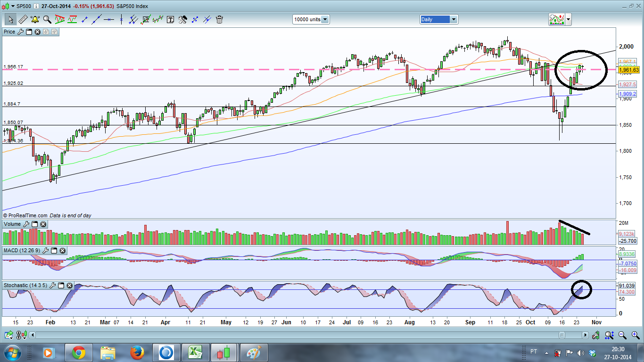
Task: Close the Volume indicator panel
Action: [x=43, y=224]
